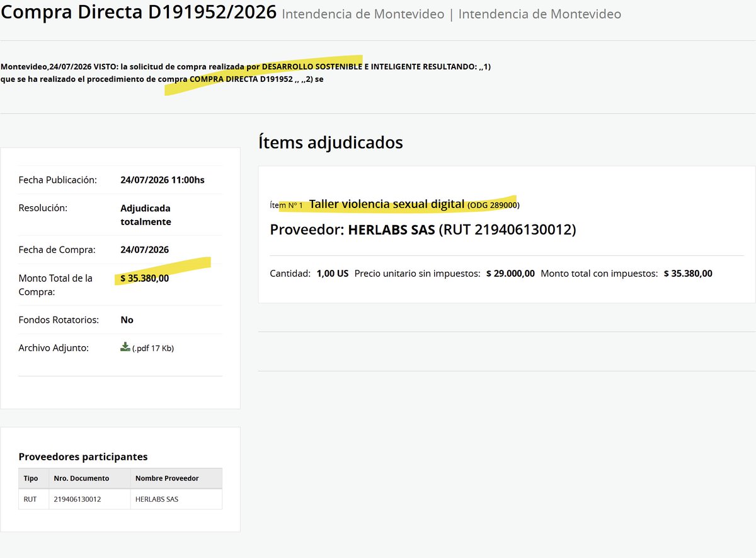Open the (.pdf 17 Kb) attachment link
Screen dimensions: 756x558
pos(153,348)
